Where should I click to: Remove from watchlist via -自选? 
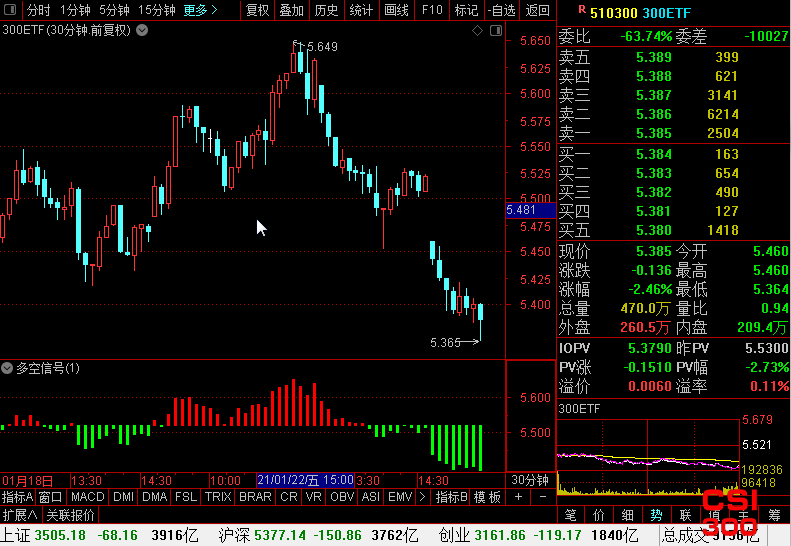[x=501, y=10]
